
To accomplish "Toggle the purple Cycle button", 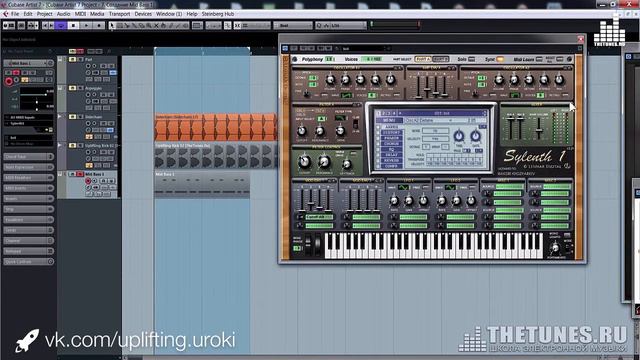I will pos(61,25).
